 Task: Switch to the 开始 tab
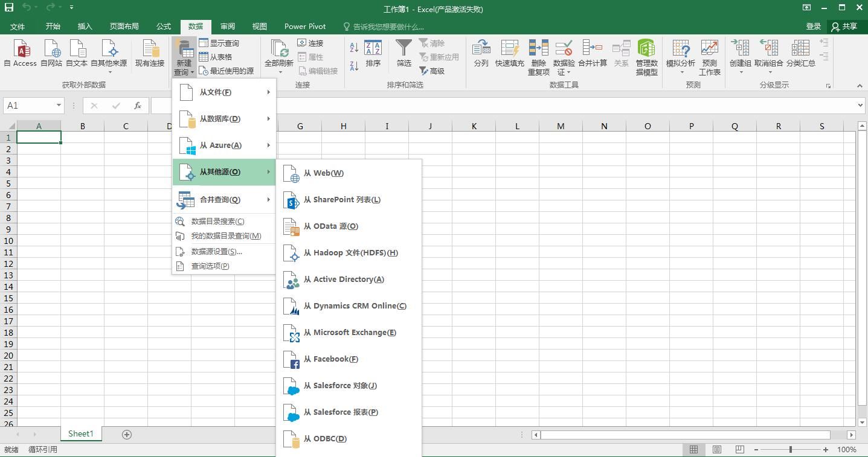[x=53, y=27]
